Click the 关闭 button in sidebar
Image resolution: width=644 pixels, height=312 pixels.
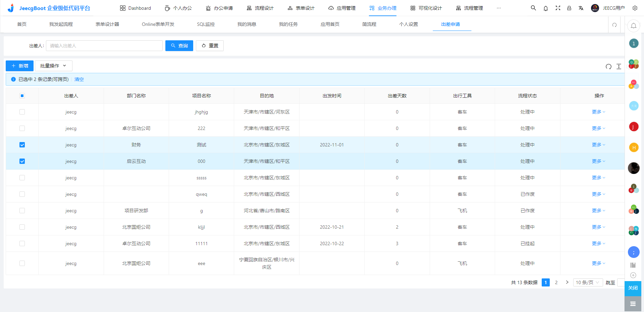(x=633, y=288)
